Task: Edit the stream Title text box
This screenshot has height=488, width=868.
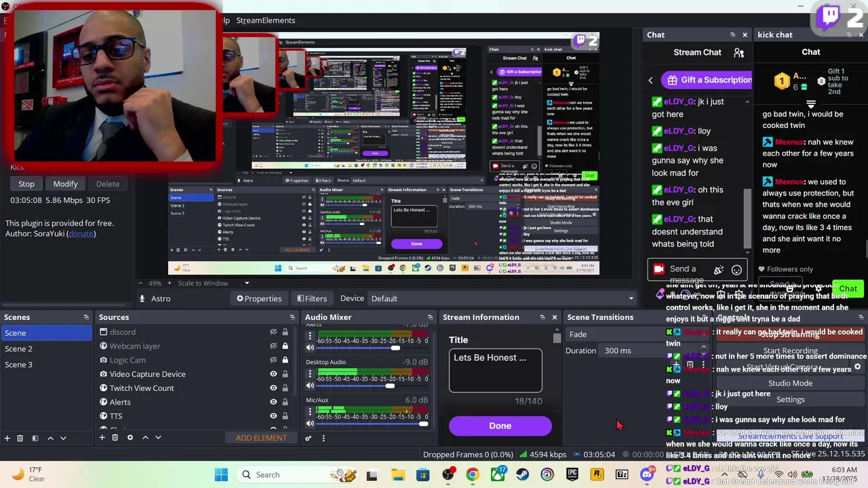Action: tap(495, 370)
